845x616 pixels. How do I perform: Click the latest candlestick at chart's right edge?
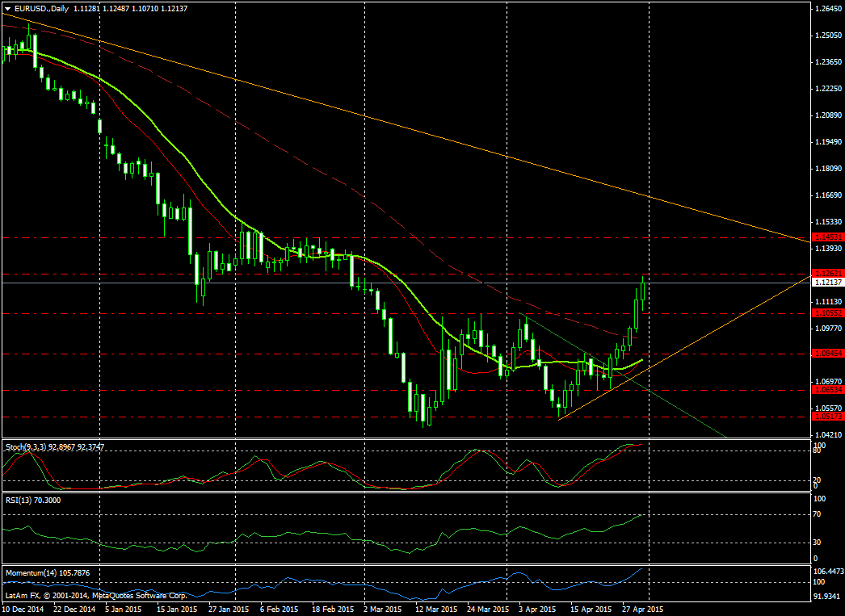643,291
